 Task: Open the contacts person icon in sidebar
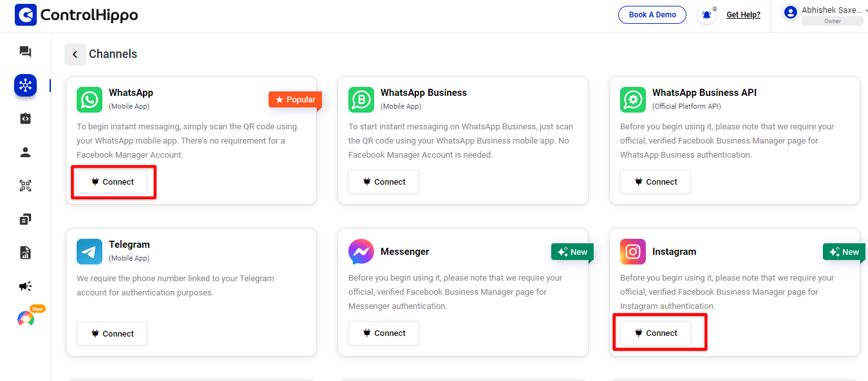(25, 152)
